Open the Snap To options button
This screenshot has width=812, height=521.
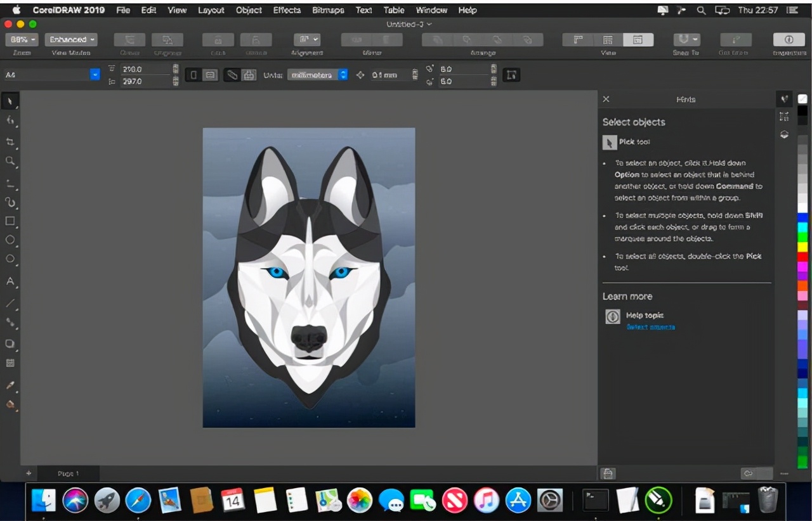coord(686,40)
